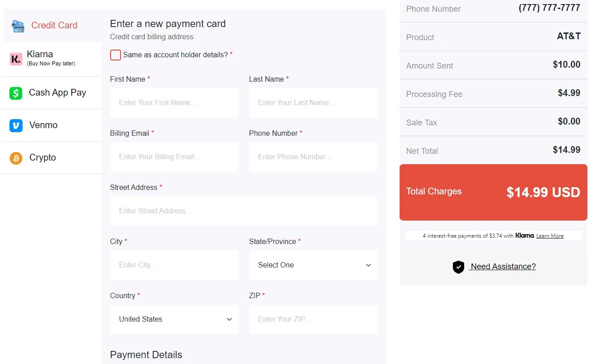Click the Klarna logo in the financing banner
This screenshot has height=364, width=596.
point(524,235)
